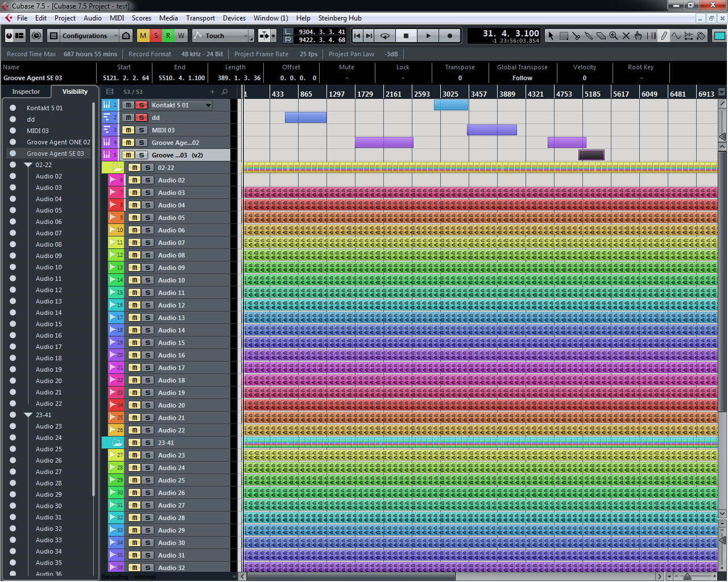Viewport: 728px width, 582px height.
Task: Open the Transport menu
Action: [200, 18]
